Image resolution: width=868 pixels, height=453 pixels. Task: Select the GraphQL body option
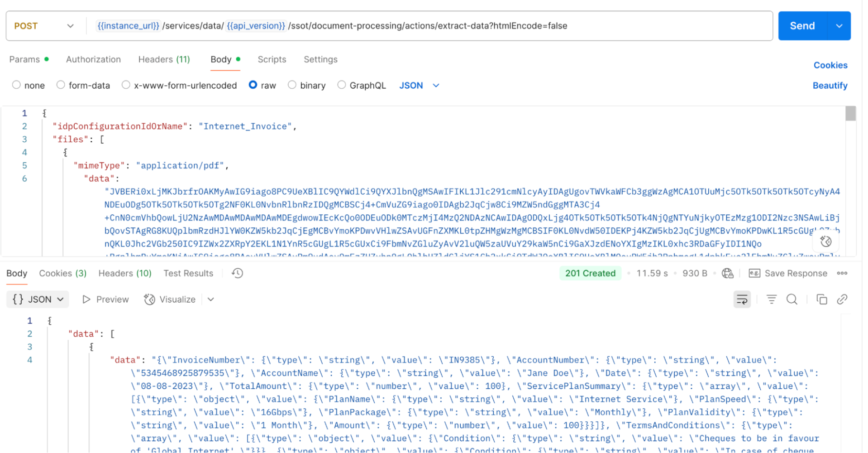pos(342,85)
